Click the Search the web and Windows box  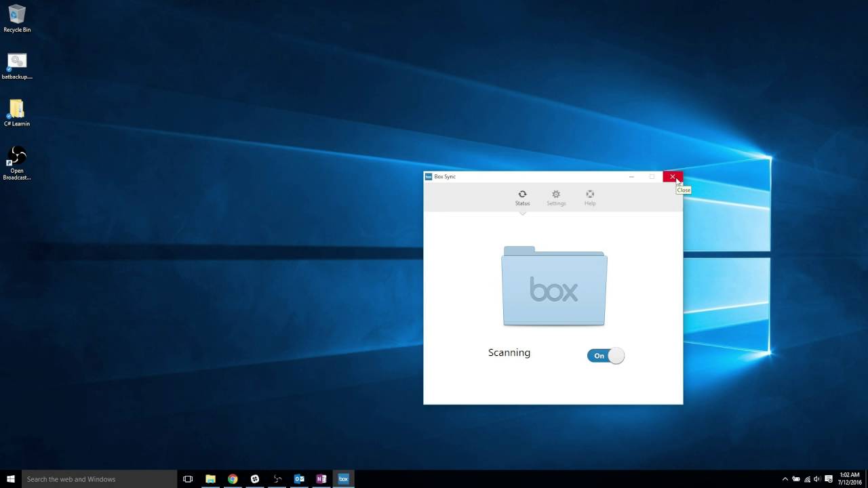(100, 479)
